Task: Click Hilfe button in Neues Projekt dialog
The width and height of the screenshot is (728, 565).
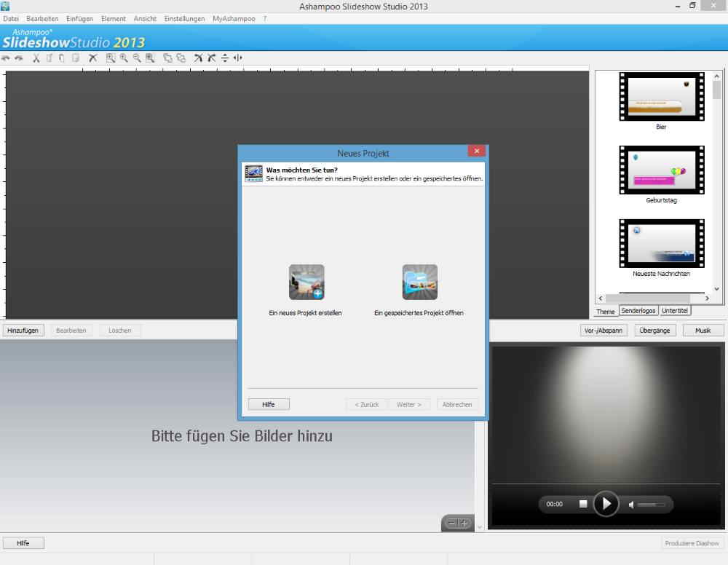Action: click(269, 404)
